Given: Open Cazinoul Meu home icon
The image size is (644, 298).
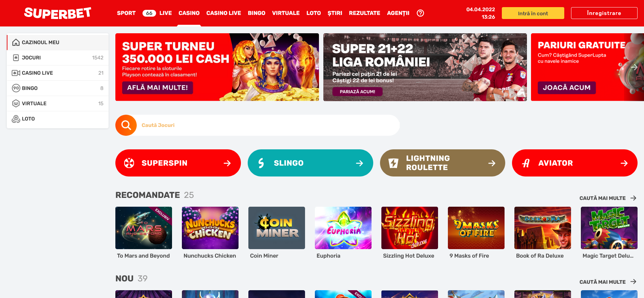Looking at the screenshot, I should point(16,42).
